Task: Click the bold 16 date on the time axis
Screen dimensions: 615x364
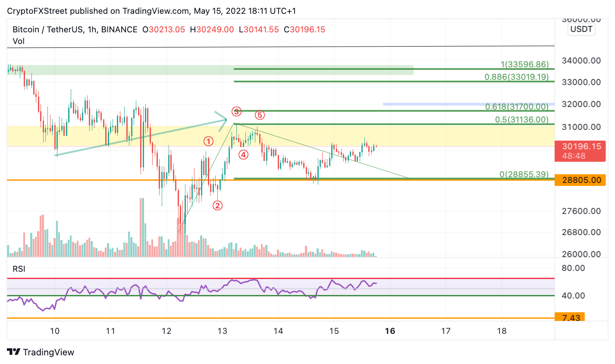Action: click(390, 332)
